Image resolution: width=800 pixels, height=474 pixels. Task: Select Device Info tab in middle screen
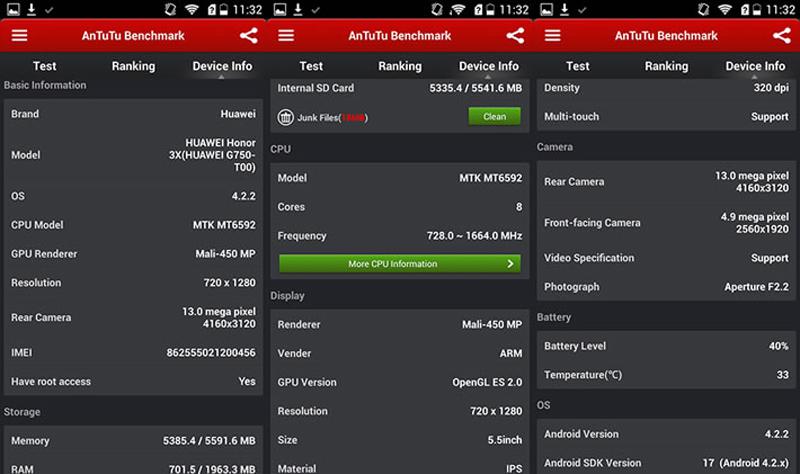click(x=489, y=66)
